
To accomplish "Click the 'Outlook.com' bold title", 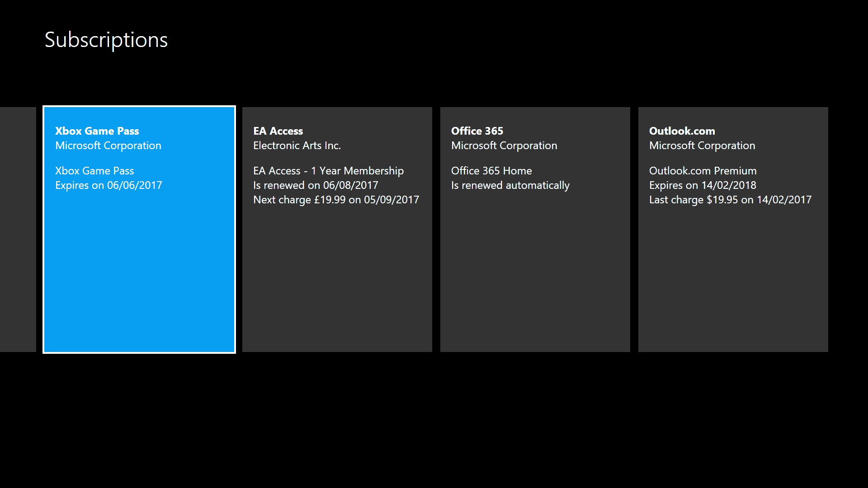I will pos(682,131).
